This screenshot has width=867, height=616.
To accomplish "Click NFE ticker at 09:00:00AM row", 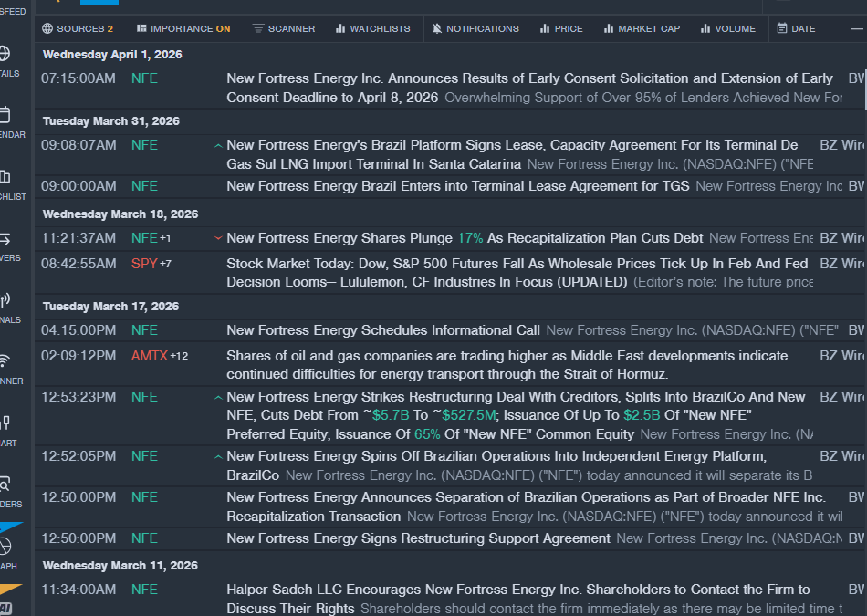I will click(x=144, y=186).
